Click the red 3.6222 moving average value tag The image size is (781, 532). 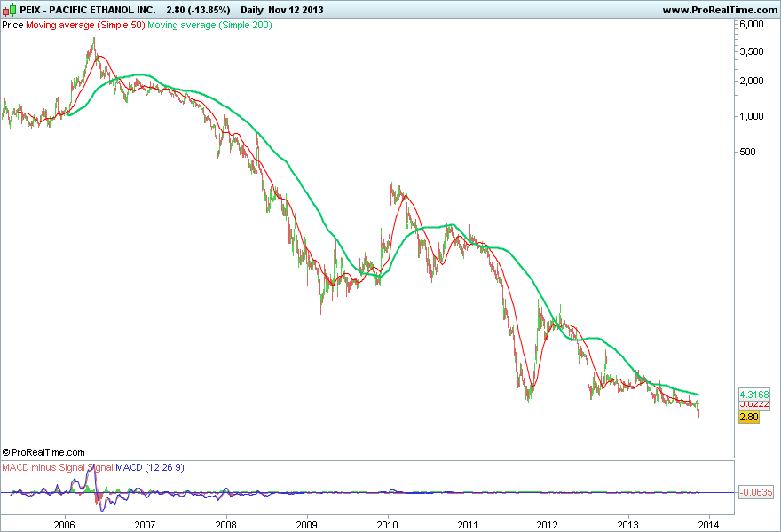pyautogui.click(x=754, y=404)
